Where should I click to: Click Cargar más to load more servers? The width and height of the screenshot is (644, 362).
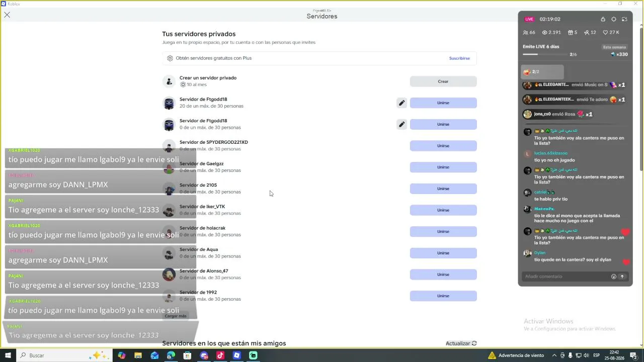tap(176, 316)
